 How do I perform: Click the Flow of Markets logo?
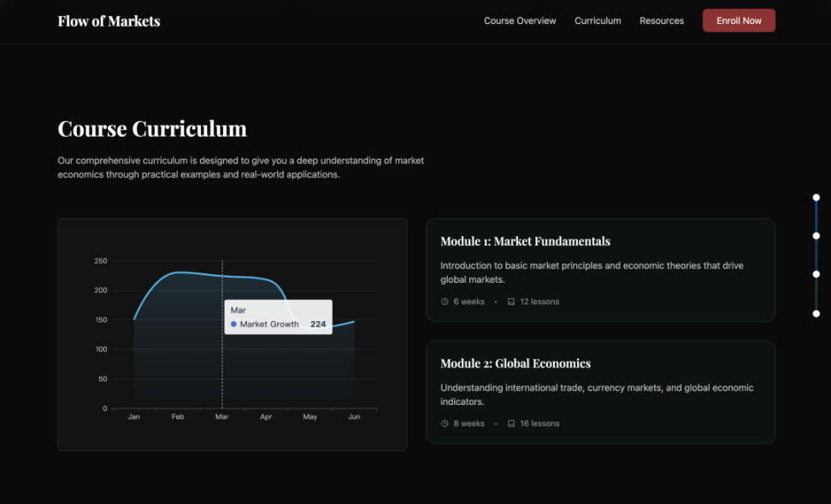pos(109,21)
